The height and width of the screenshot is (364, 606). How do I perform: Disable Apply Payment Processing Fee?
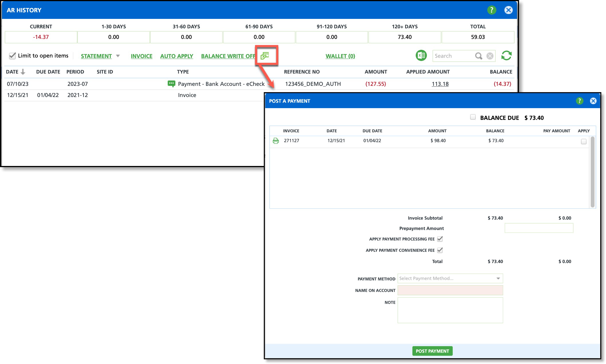tap(440, 239)
